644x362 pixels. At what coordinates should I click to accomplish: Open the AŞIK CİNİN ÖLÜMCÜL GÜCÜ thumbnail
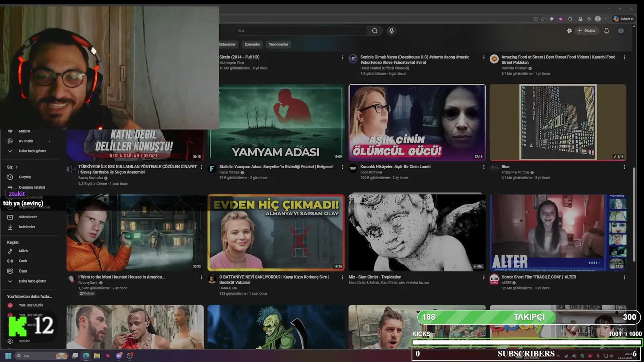417,123
